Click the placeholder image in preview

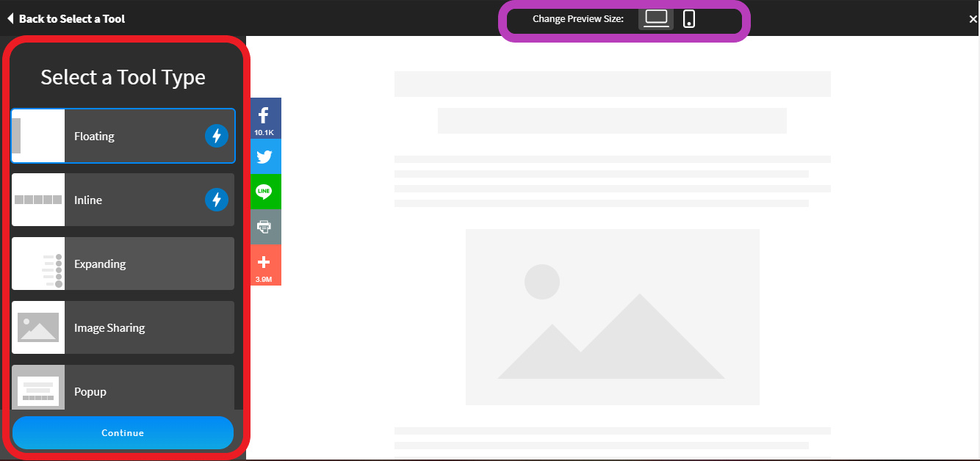(x=612, y=317)
